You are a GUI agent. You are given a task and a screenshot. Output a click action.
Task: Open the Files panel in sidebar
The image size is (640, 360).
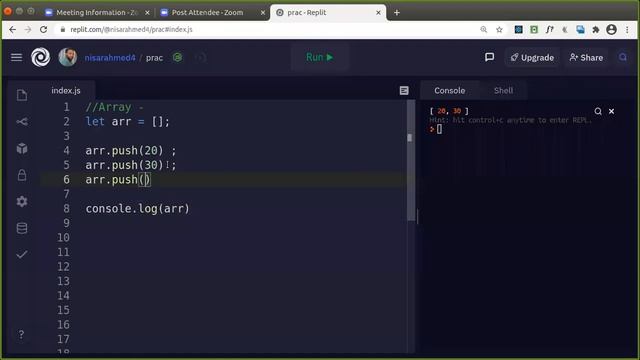[x=22, y=95]
